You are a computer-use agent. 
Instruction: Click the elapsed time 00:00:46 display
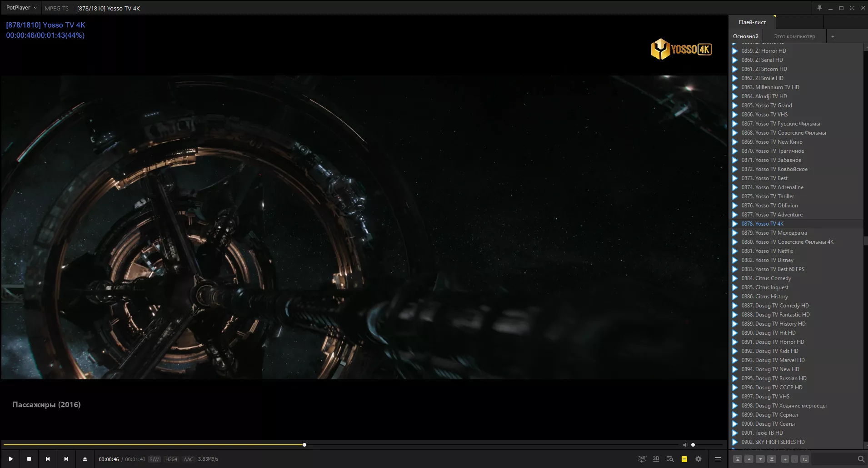coord(109,459)
